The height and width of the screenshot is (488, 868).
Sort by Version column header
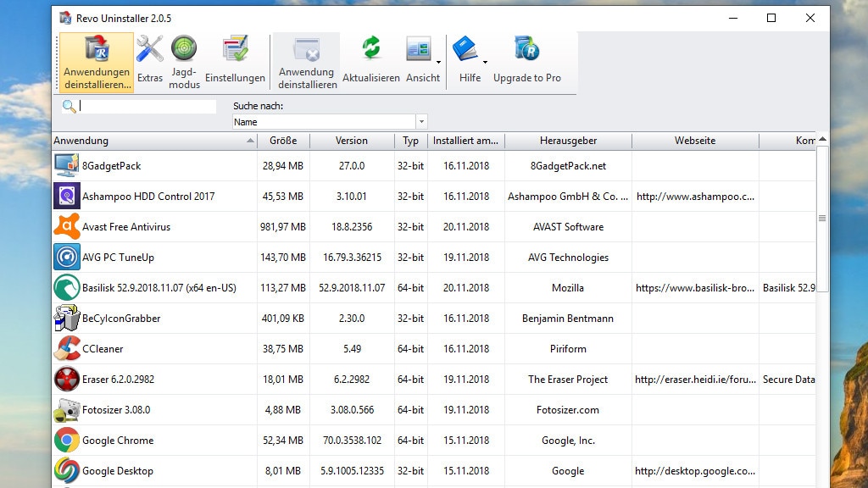352,141
